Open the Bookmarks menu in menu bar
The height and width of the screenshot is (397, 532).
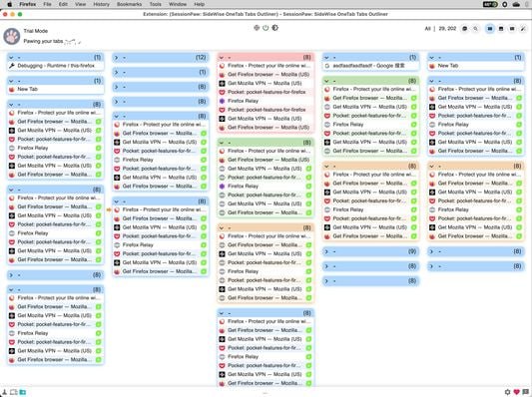click(x=130, y=4)
